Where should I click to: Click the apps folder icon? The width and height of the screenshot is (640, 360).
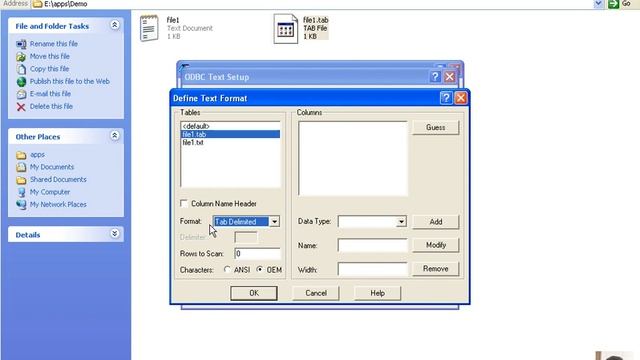tap(21, 155)
